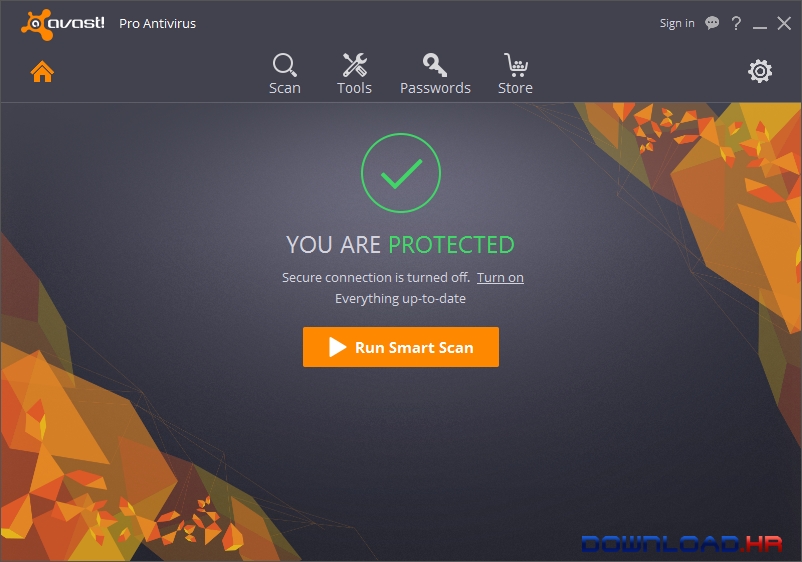Image resolution: width=802 pixels, height=562 pixels.
Task: Open the Scan magnifying glass icon
Action: (x=285, y=65)
